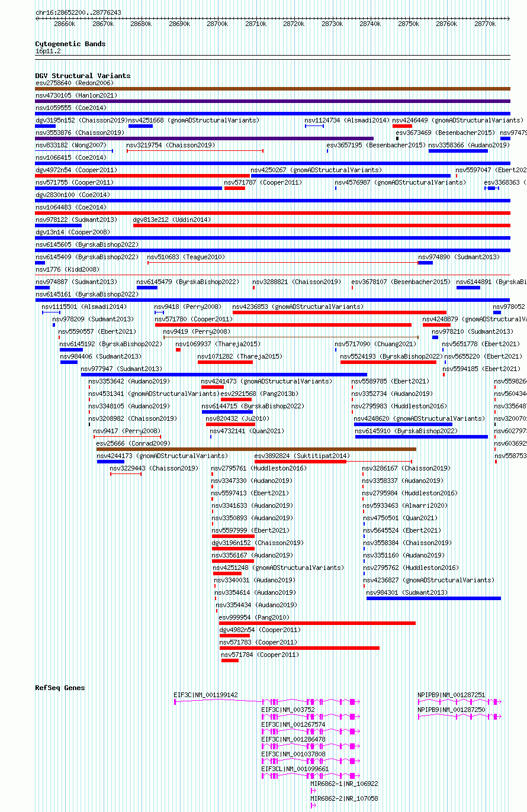This screenshot has height=812, width=527.
Task: Select transcript EIF3C|NM_001037808 label
Action: (x=294, y=754)
